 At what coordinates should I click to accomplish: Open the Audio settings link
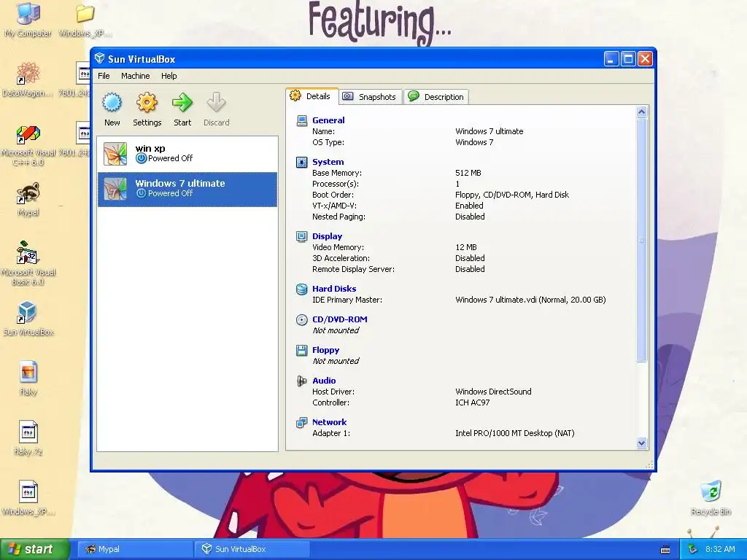pos(324,381)
